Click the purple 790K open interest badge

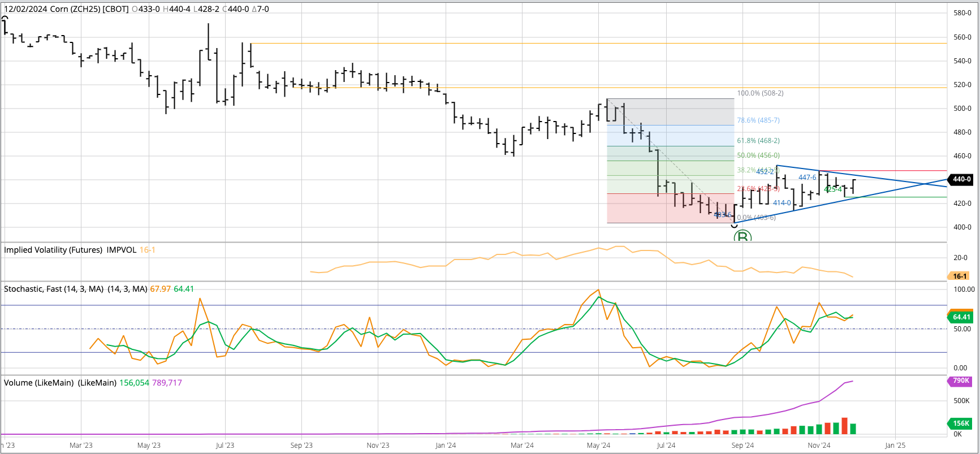[x=961, y=381]
